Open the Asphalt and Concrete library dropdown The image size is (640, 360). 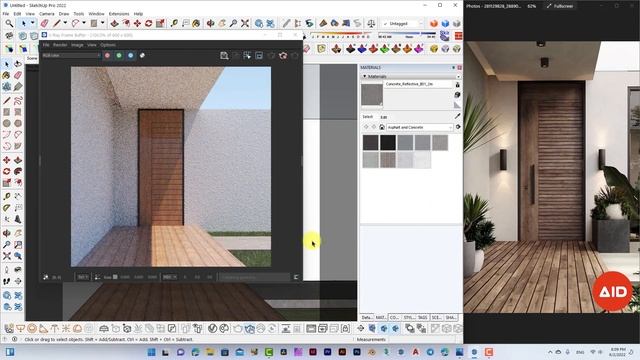click(420, 127)
